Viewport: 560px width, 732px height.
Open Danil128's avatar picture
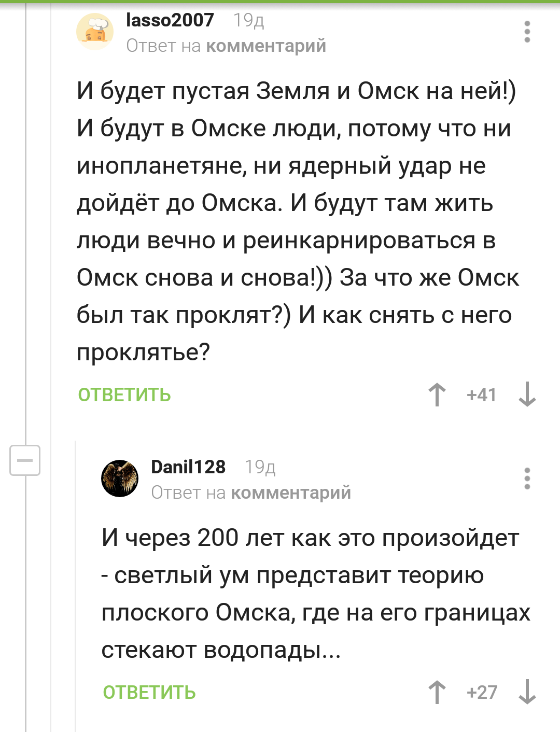120,478
